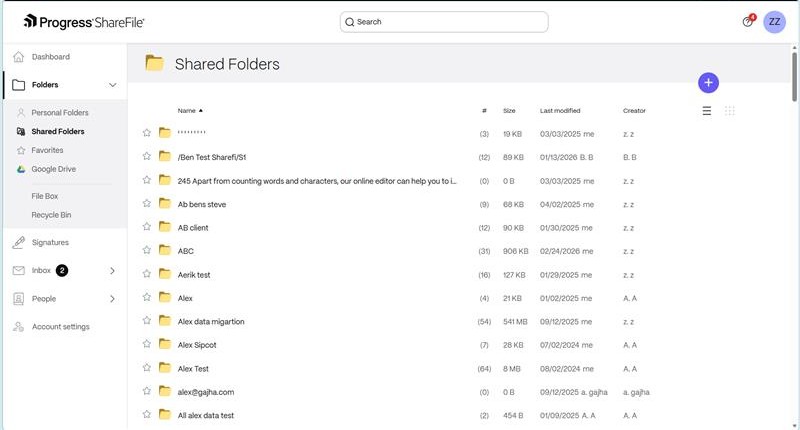Focus the Search field
This screenshot has width=800, height=430.
pyautogui.click(x=444, y=22)
